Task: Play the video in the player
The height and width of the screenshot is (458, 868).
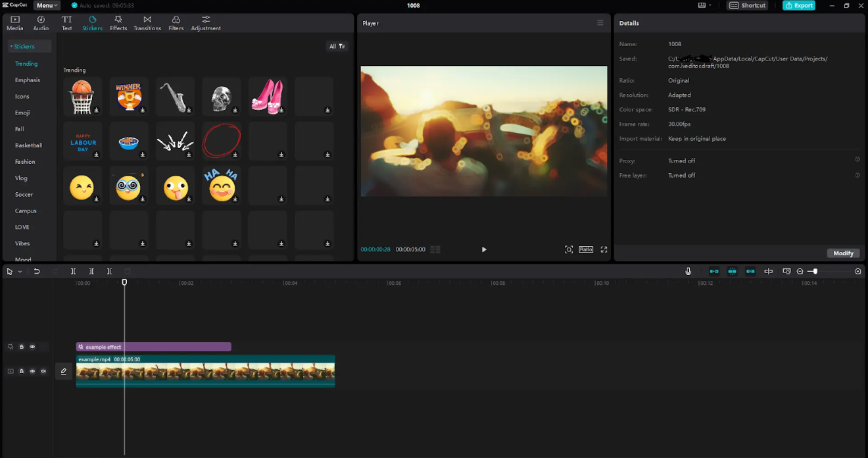Action: tap(484, 249)
